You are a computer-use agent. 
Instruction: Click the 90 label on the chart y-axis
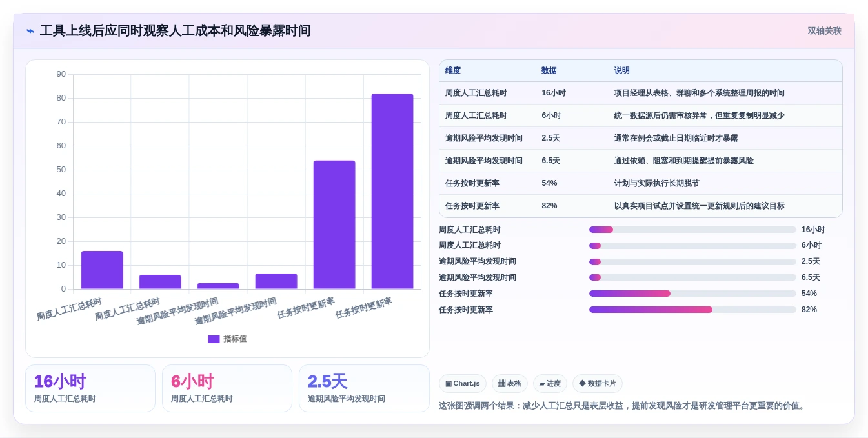[61, 74]
